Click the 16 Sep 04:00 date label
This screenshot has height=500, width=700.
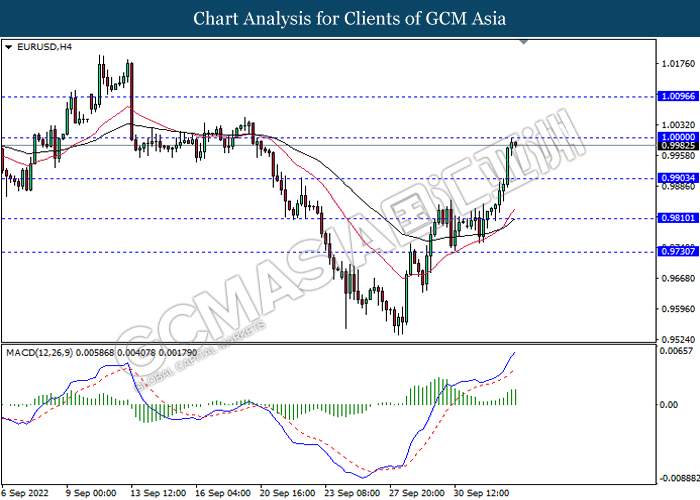tap(223, 493)
